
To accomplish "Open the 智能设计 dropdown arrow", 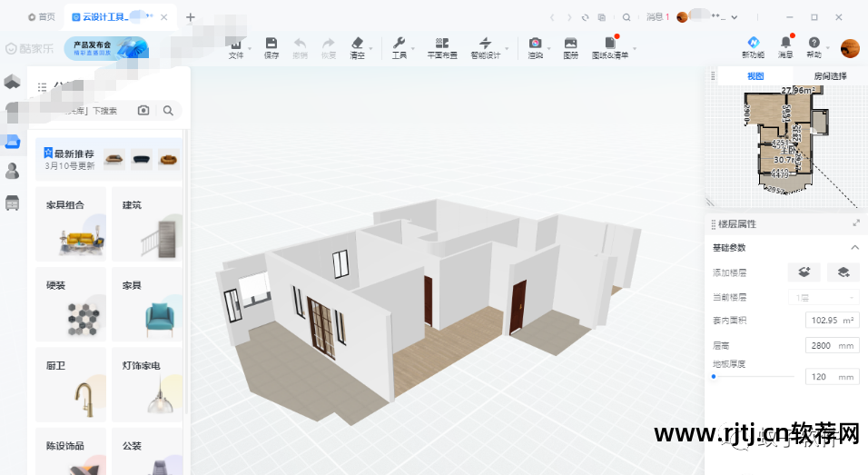I will coord(507,49).
